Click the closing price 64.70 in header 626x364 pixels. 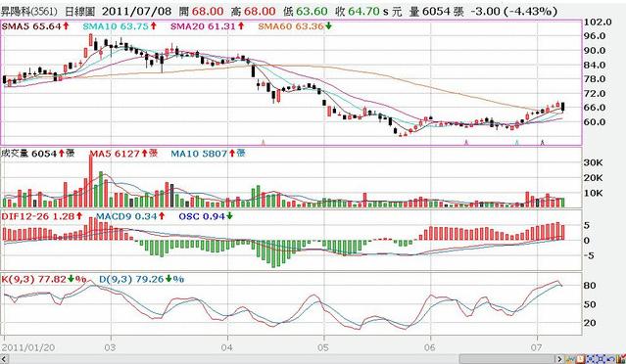[363, 11]
